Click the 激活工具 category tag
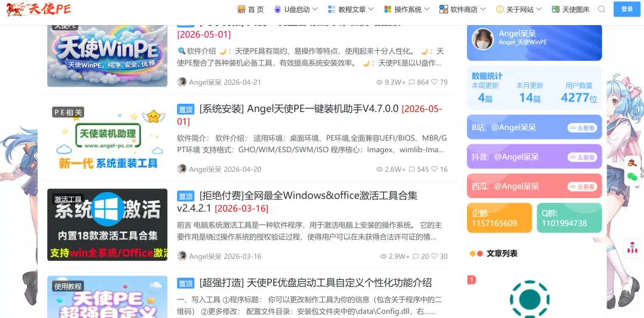644x318 pixels. tap(68, 199)
